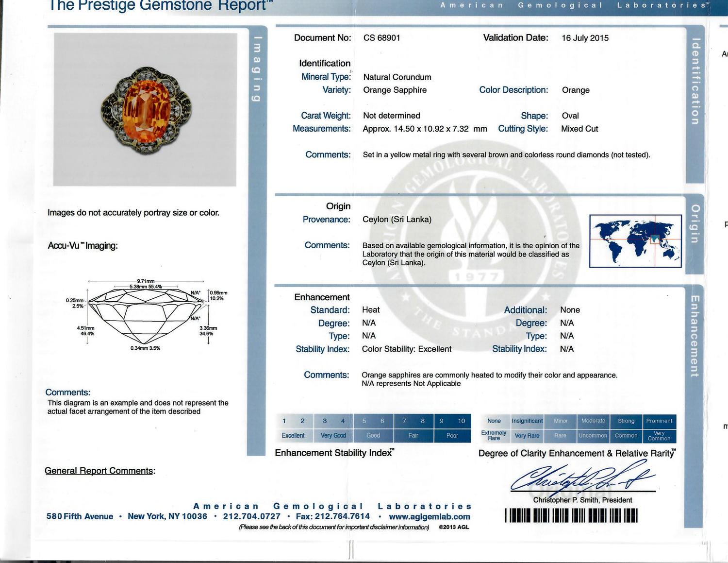Click the 4.51mm 46.4% diagram label
728x563 pixels.
pos(85,331)
